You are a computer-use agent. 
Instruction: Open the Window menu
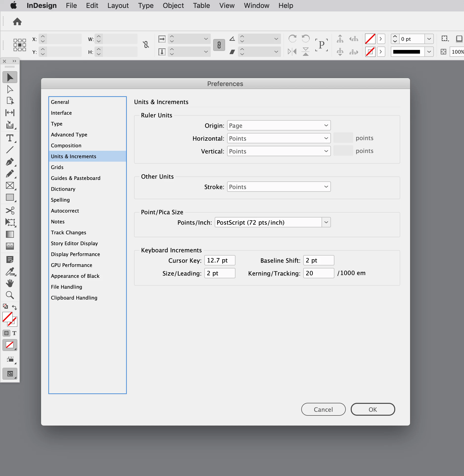point(256,5)
